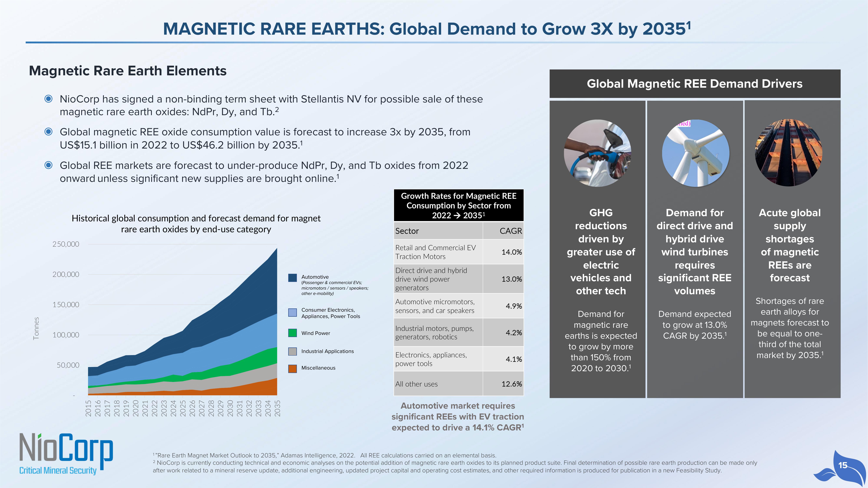
Task: Click the 4.1% CAGR value
Action: click(x=514, y=359)
